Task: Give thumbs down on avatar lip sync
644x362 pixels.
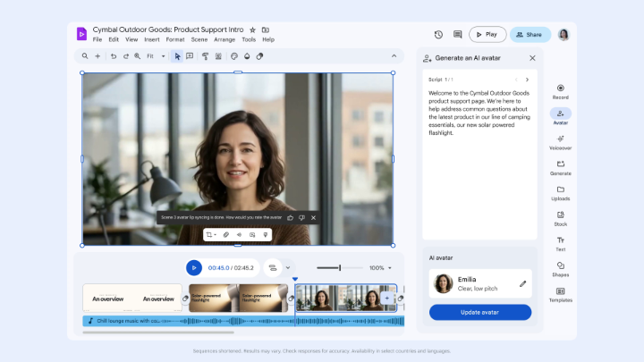Action: coord(302,217)
